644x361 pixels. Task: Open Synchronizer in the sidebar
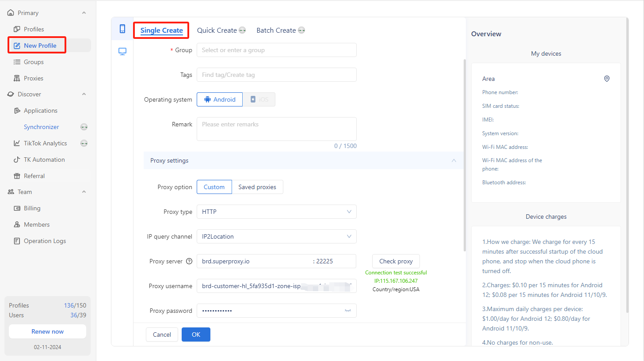point(41,127)
